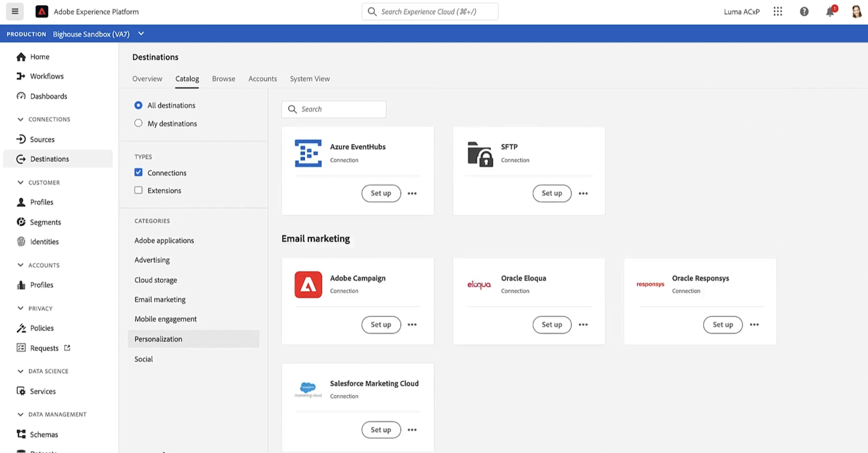The image size is (868, 453).
Task: Switch to the System View tab
Action: 310,79
